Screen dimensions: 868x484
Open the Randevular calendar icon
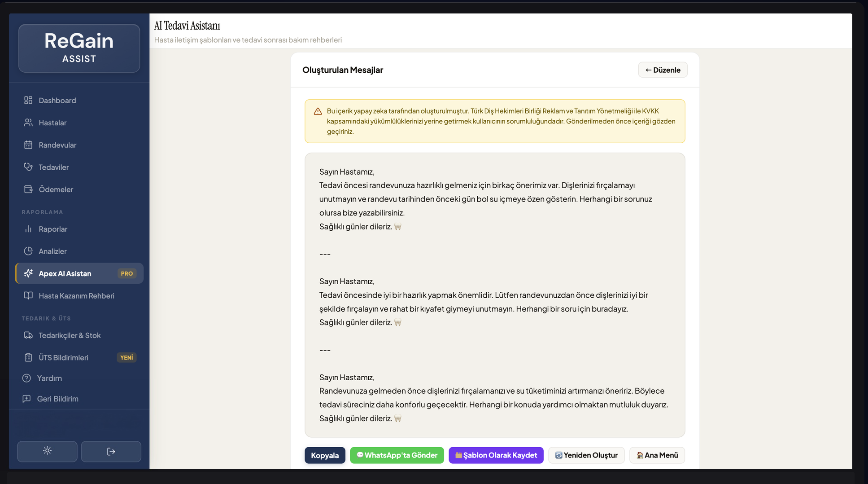(x=28, y=145)
